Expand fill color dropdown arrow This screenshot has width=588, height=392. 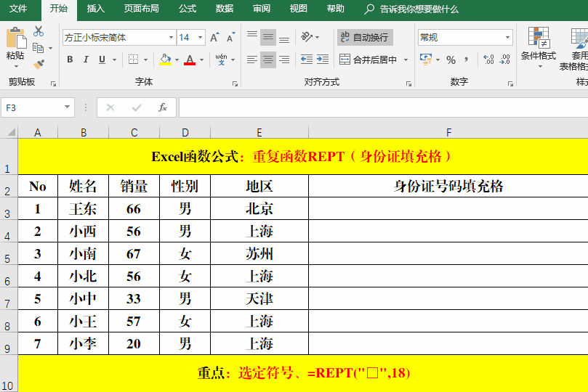point(177,60)
